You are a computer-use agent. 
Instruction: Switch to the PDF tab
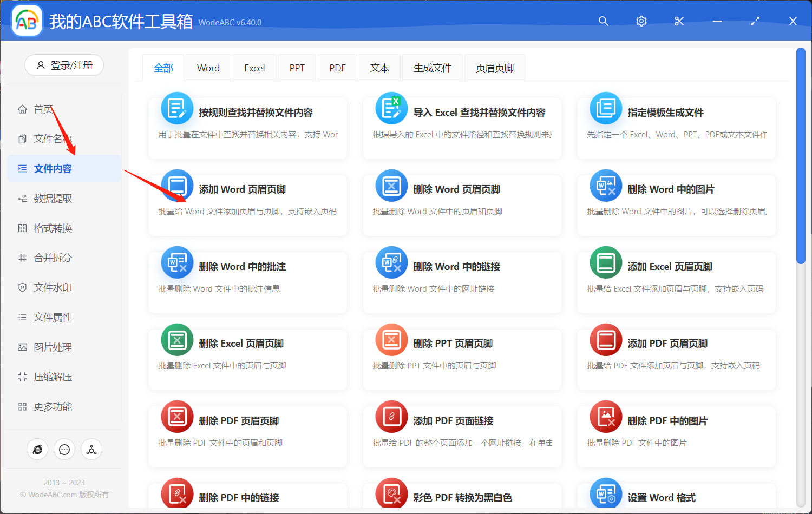tap(337, 67)
